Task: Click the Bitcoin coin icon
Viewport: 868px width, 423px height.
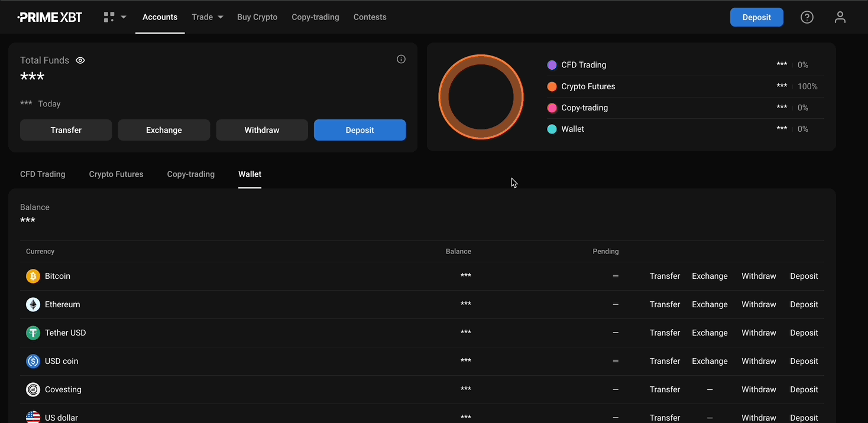Action: pyautogui.click(x=33, y=276)
